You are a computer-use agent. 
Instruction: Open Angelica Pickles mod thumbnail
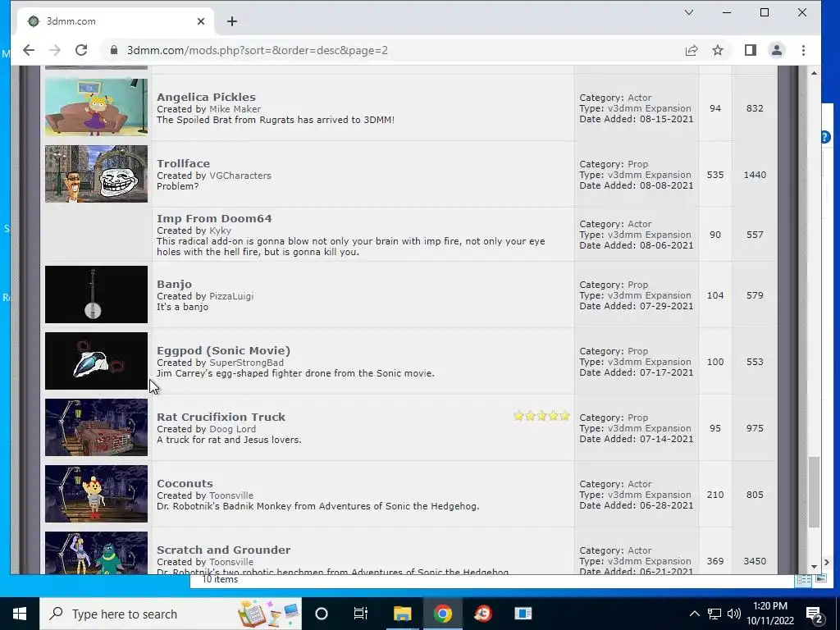tap(96, 107)
